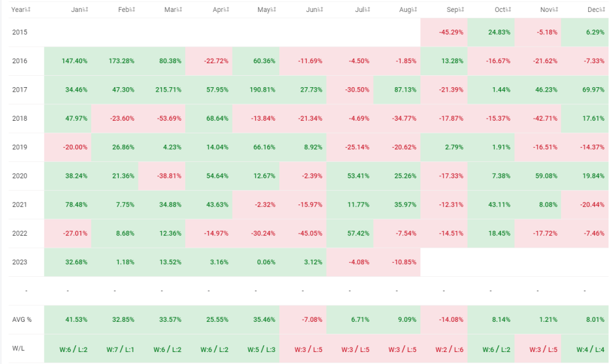
Task: Sort by Feb column arrows icon
Action: pos(132,10)
